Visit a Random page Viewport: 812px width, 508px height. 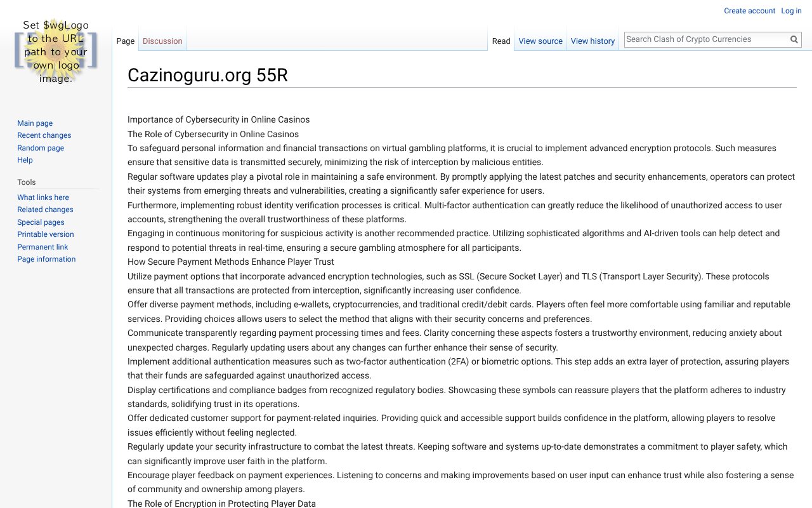pyautogui.click(x=41, y=148)
